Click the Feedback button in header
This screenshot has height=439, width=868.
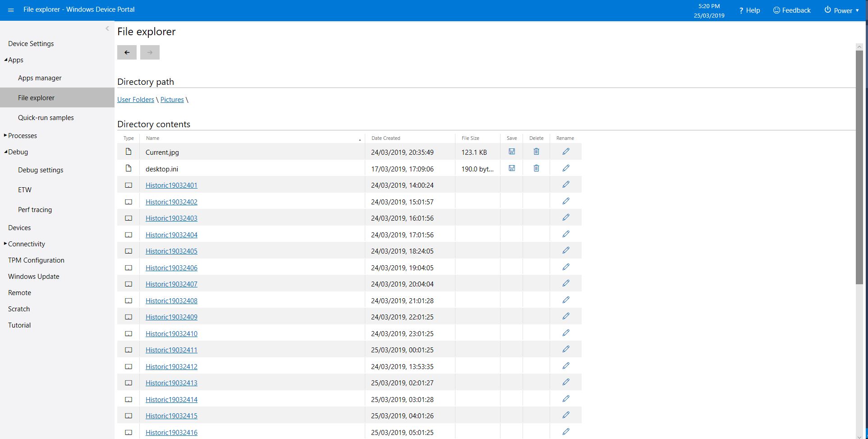tap(792, 10)
